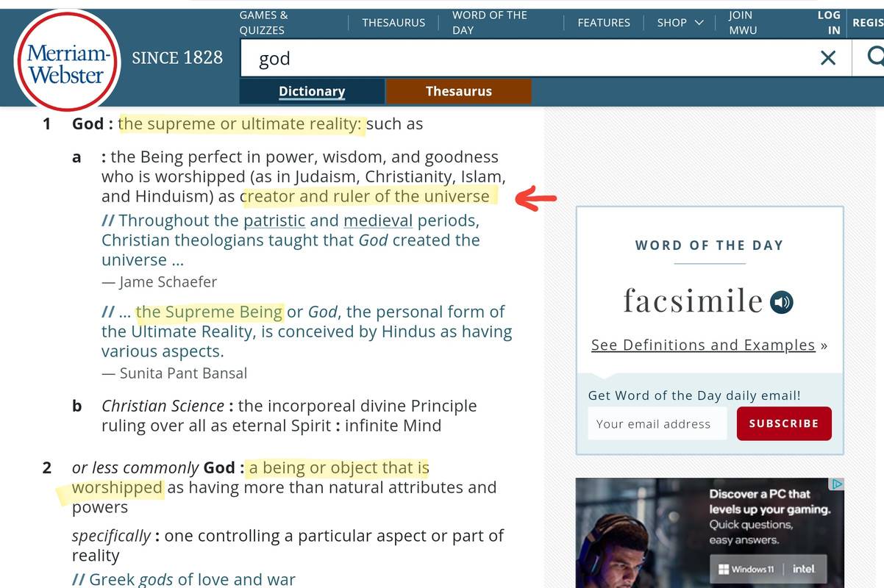Click the word 'specifically' in sense 2

111,536
